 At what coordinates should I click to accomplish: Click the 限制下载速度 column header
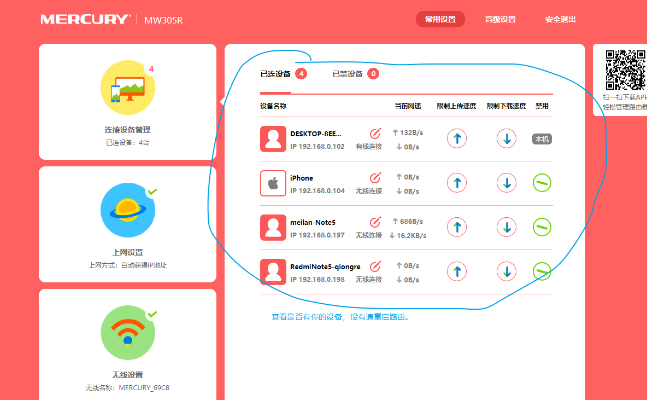(506, 106)
